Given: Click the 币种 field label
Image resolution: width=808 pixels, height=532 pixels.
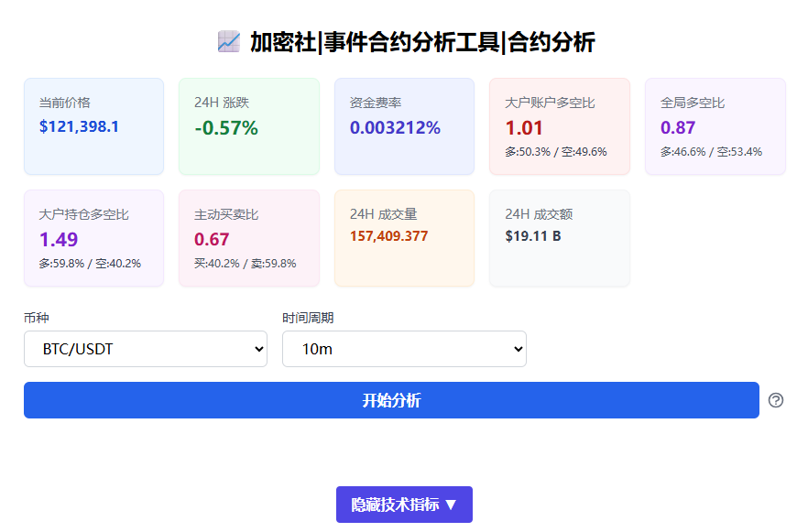Looking at the screenshot, I should click(37, 318).
